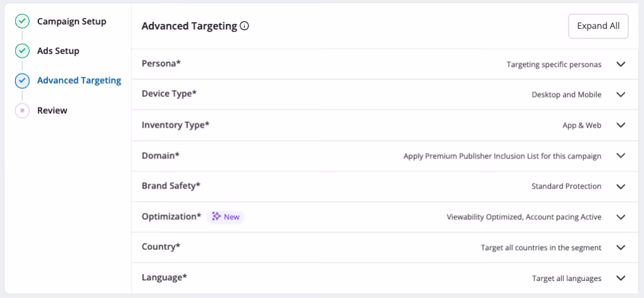The image size is (644, 298).
Task: Expand the Language section chevron
Action: tap(621, 278)
